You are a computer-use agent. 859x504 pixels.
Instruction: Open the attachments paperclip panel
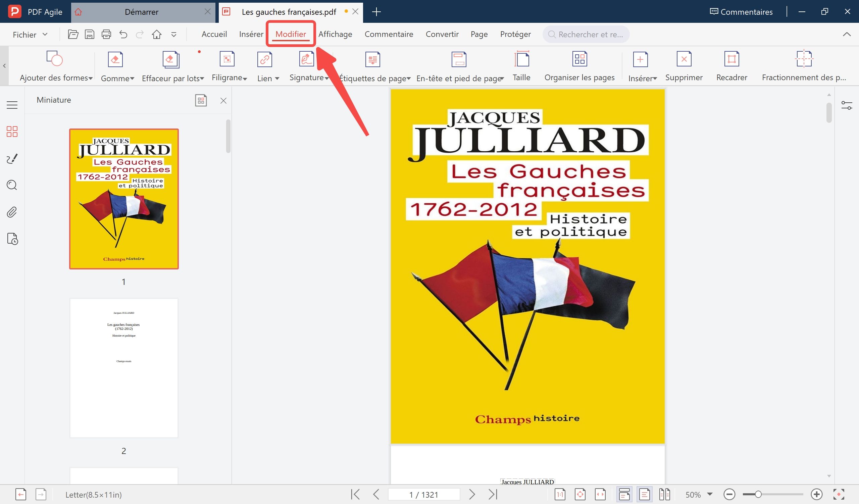pos(12,212)
